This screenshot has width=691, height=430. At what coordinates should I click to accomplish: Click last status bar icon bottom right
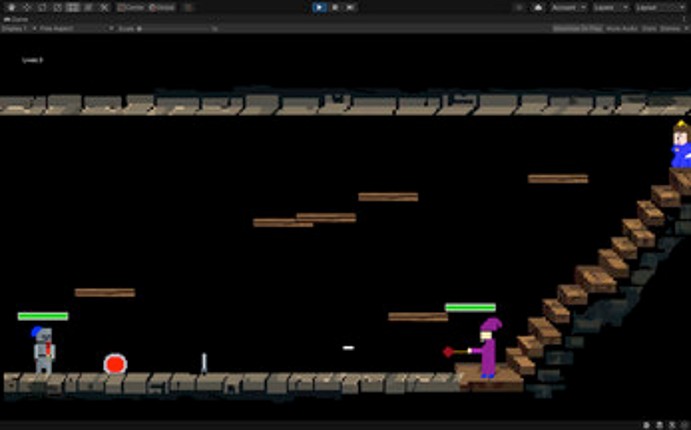click(x=684, y=425)
